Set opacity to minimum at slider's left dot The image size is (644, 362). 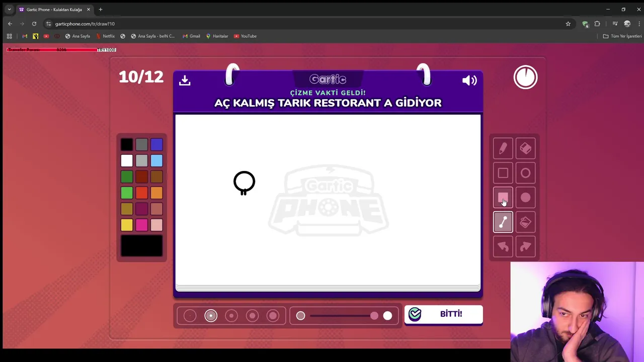coord(300,316)
